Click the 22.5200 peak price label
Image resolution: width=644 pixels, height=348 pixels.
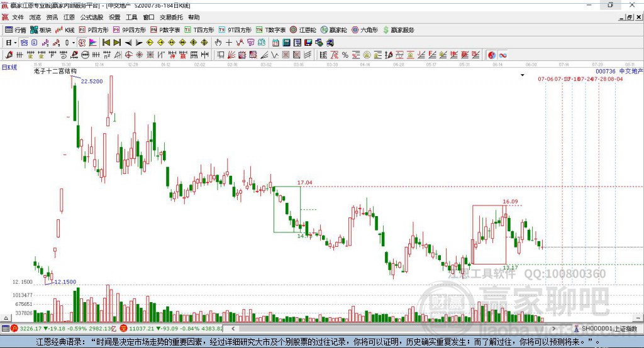click(92, 81)
